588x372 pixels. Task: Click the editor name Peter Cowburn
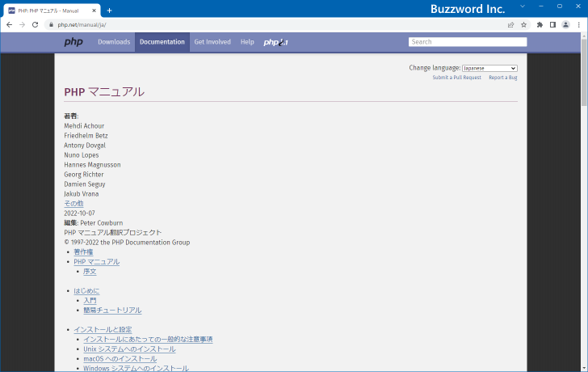point(101,223)
